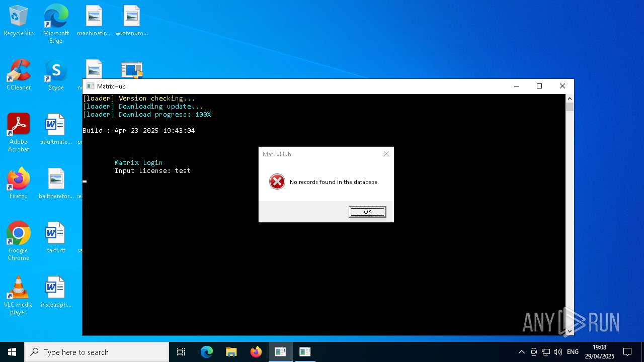Image resolution: width=644 pixels, height=362 pixels.
Task: Close the MatrixHub console window
Action: point(562,86)
